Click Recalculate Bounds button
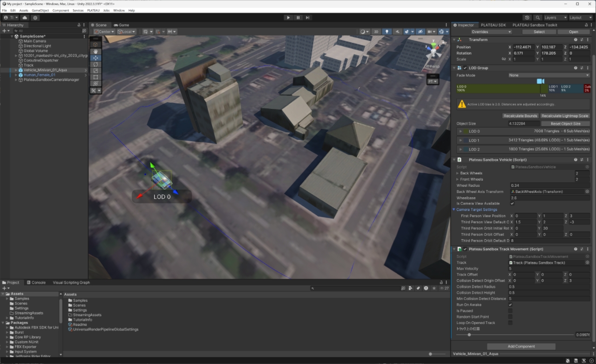 [521, 116]
